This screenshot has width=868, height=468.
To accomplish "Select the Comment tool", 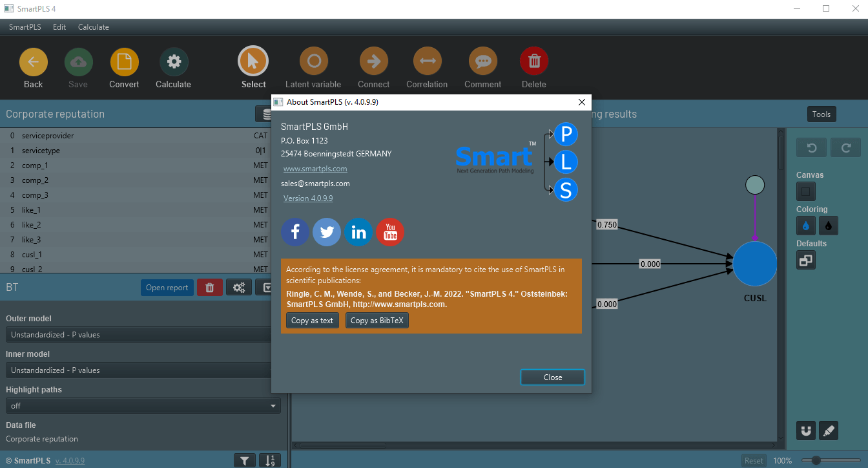I will click(482, 61).
